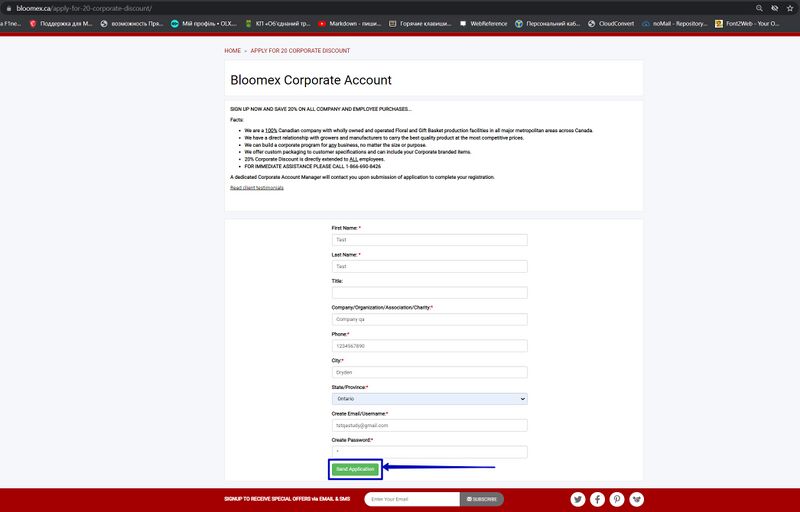Open the OLX profile bookmark
The width and height of the screenshot is (800, 512).
point(204,23)
